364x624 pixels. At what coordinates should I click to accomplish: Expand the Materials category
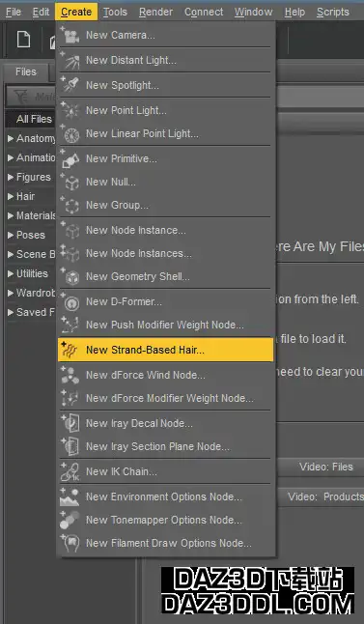pos(11,215)
